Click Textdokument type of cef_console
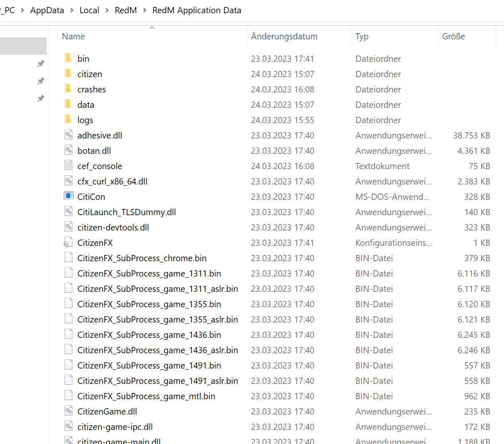 [382, 166]
